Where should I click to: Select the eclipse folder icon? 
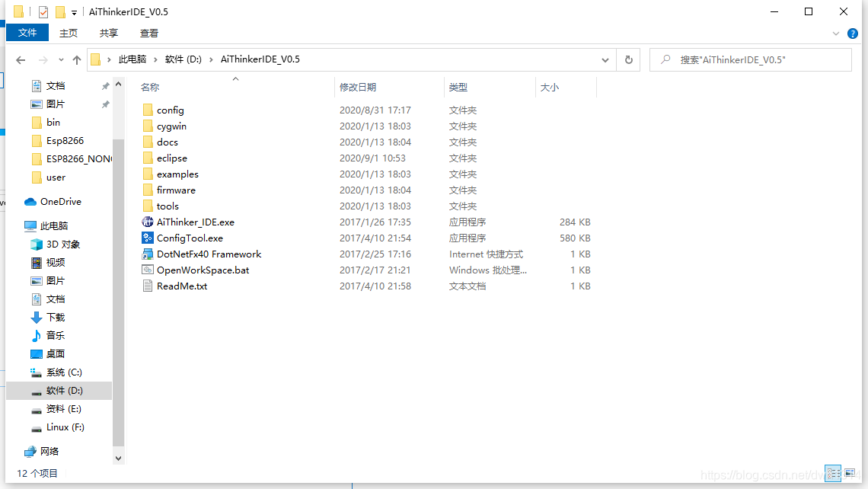tap(147, 158)
